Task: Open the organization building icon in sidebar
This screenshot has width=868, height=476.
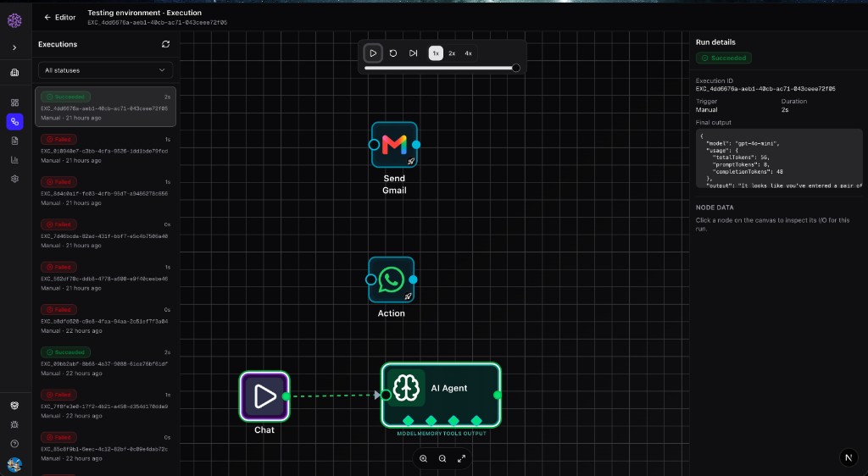Action: (x=14, y=73)
